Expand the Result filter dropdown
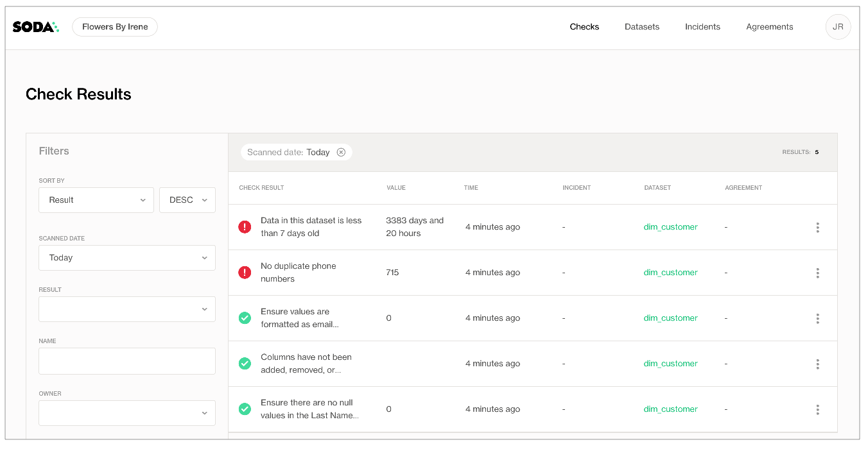 tap(127, 309)
